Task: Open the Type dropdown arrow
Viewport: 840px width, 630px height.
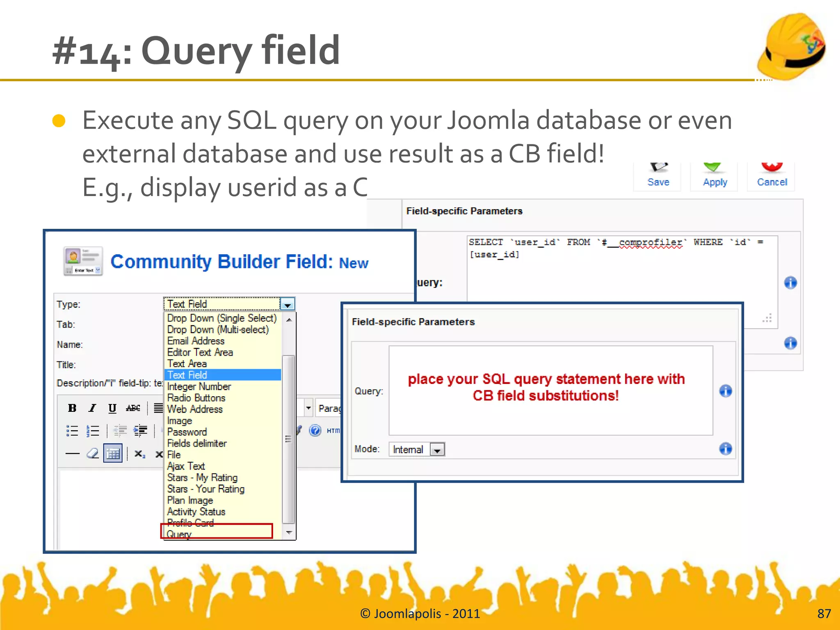Action: 288,304
